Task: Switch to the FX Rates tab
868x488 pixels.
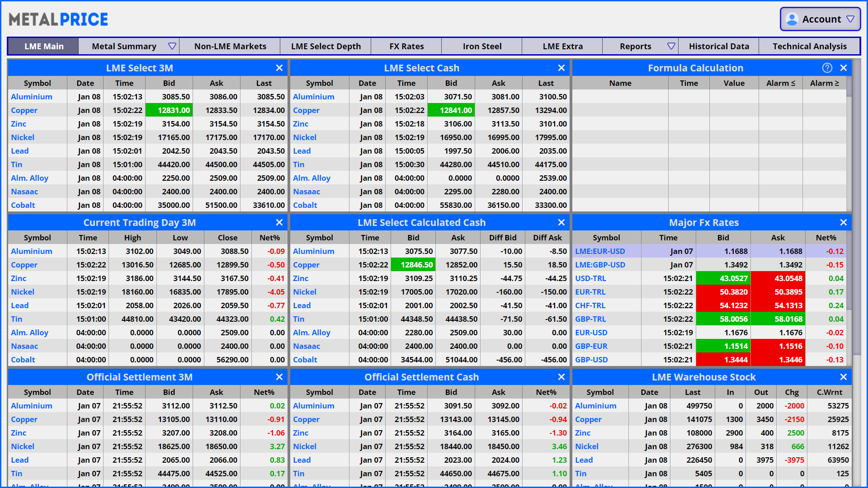Action: coord(406,46)
